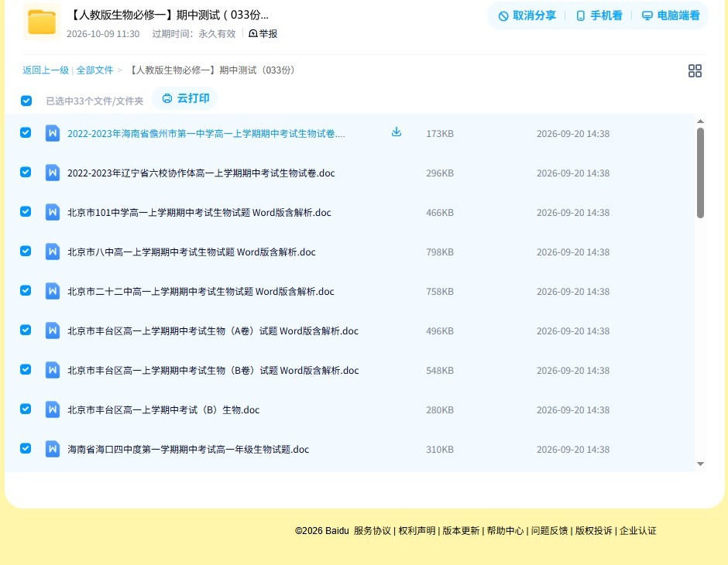
Task: Uncheck the 北京市101中学 file checkbox
Action: pos(26,211)
